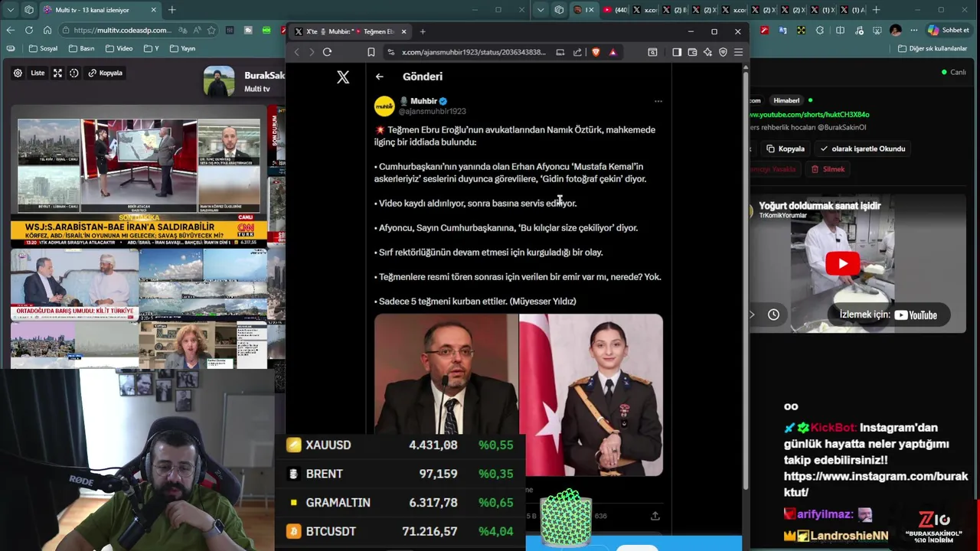Image resolution: width=980 pixels, height=551 pixels.
Task: Open Teğmen Ebru Eroğlu photo in post
Action: (591, 394)
